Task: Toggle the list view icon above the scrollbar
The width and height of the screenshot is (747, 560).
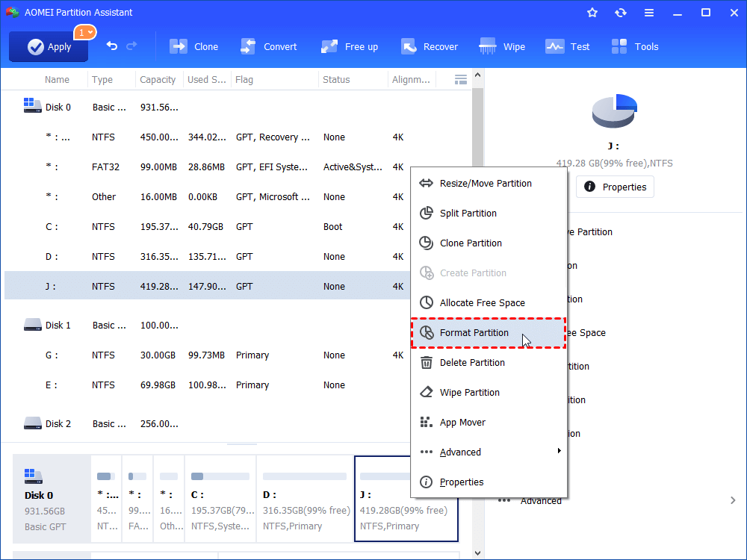Action: click(460, 79)
